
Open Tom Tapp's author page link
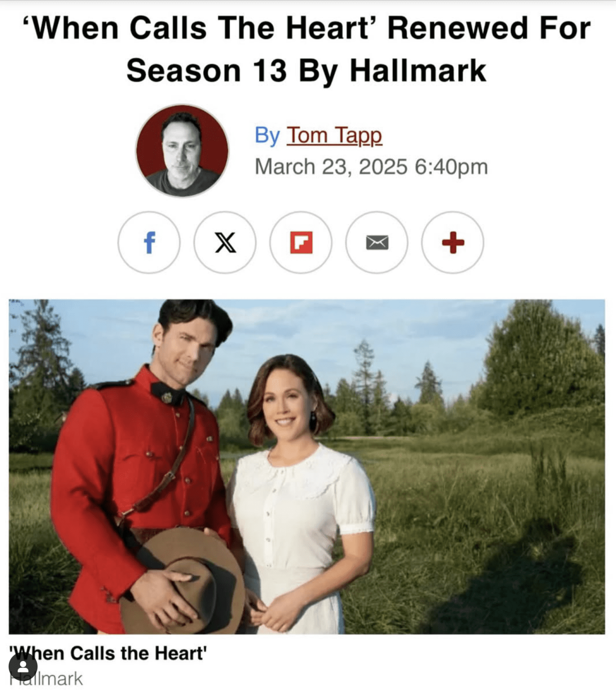(334, 135)
